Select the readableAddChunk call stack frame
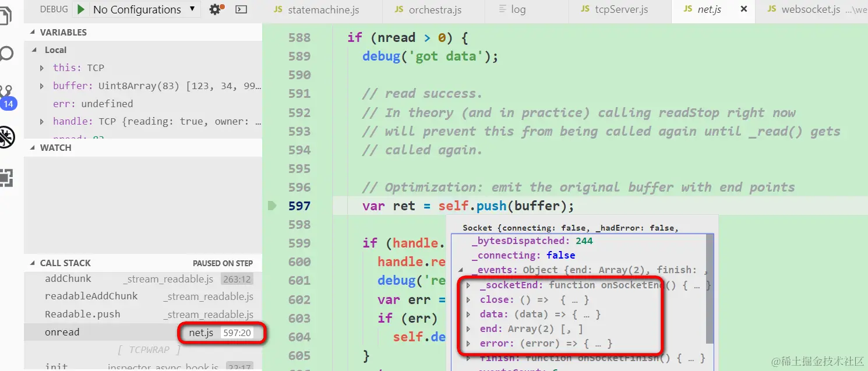Screen dimensions: 868x371 [143, 296]
